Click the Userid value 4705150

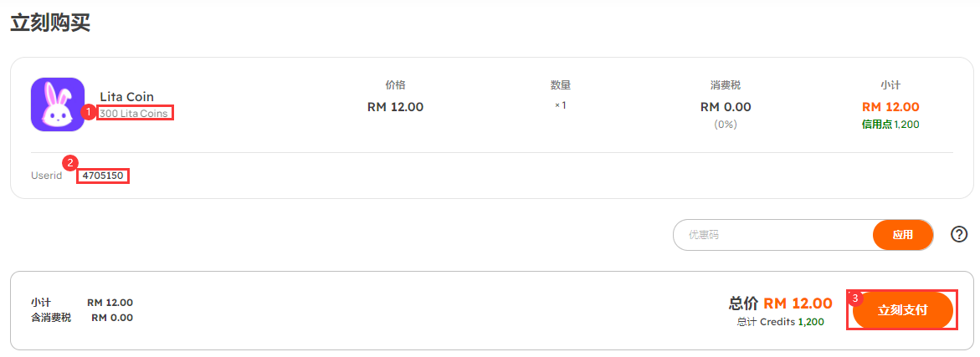click(x=103, y=176)
